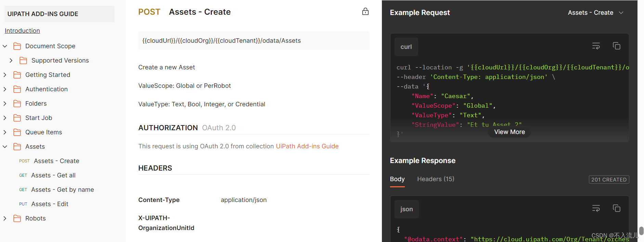Collapse the Assets folder chevron
Viewport: 644px width, 242px height.
coord(5,147)
